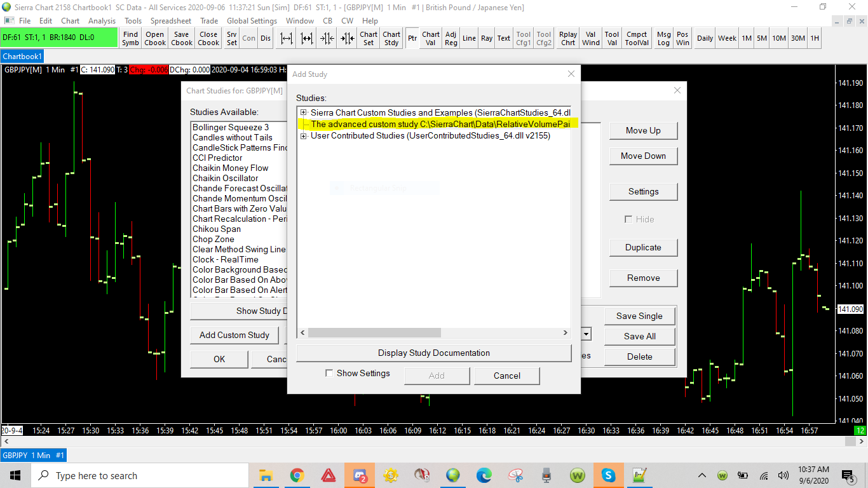
Task: Expand User Contributed Studies tree node
Action: (304, 135)
